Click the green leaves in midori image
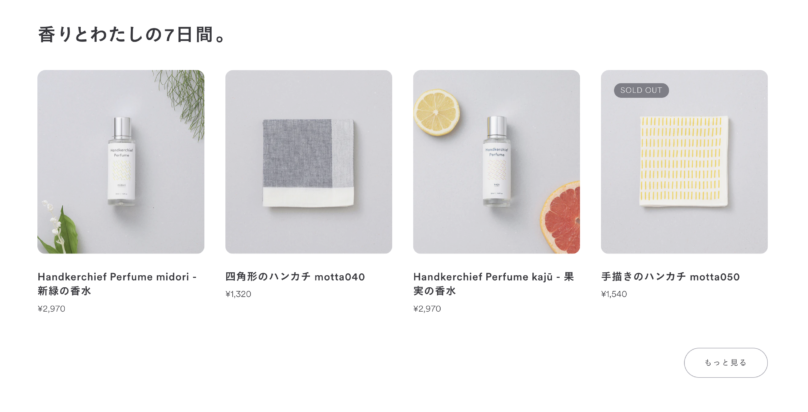This screenshot has width=808, height=412. (58, 229)
